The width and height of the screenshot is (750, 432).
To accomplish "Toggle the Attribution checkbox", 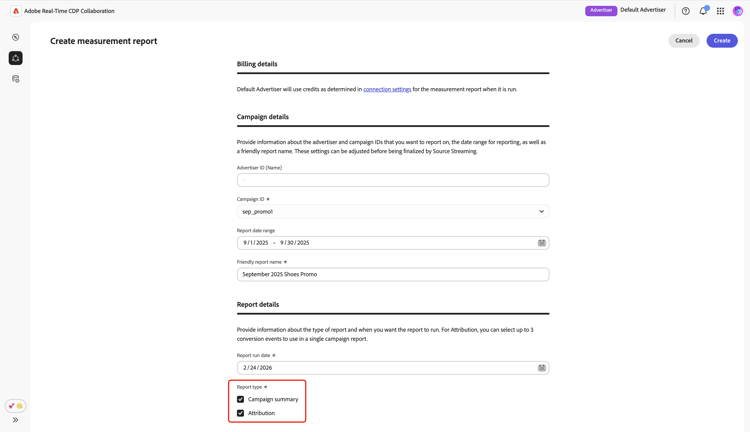I will 241,413.
